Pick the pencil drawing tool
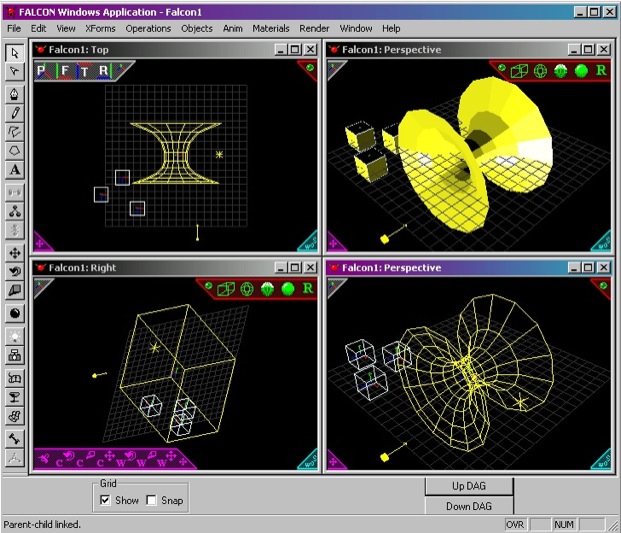Viewport: 621px width, 533px height. pyautogui.click(x=15, y=113)
